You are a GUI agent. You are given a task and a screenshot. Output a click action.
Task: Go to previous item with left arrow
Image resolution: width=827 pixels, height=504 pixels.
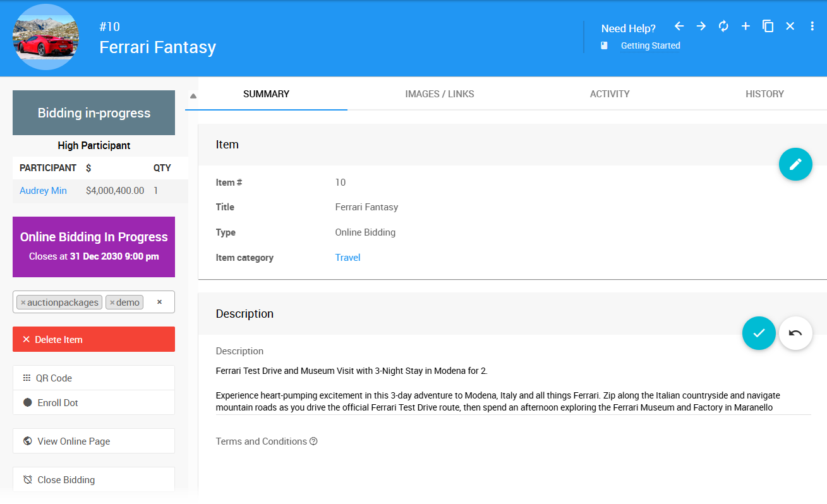point(679,27)
